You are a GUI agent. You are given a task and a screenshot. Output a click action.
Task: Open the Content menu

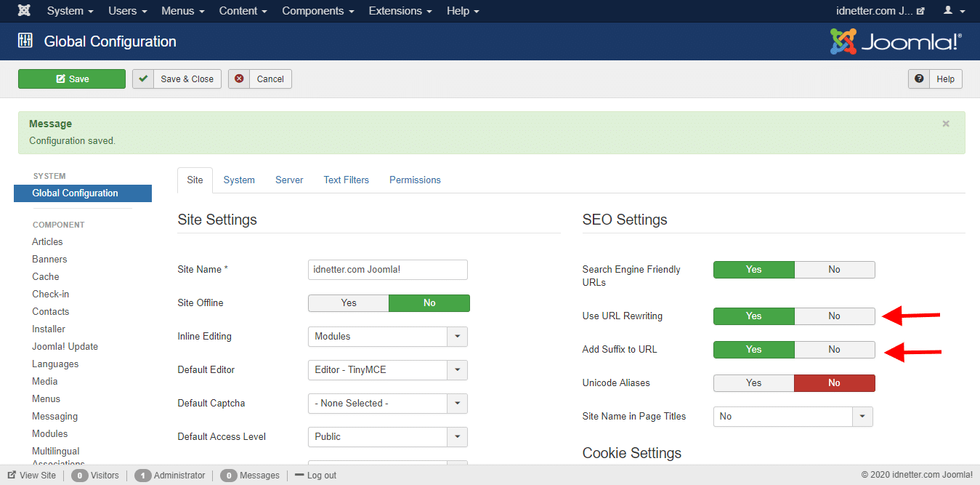click(243, 11)
